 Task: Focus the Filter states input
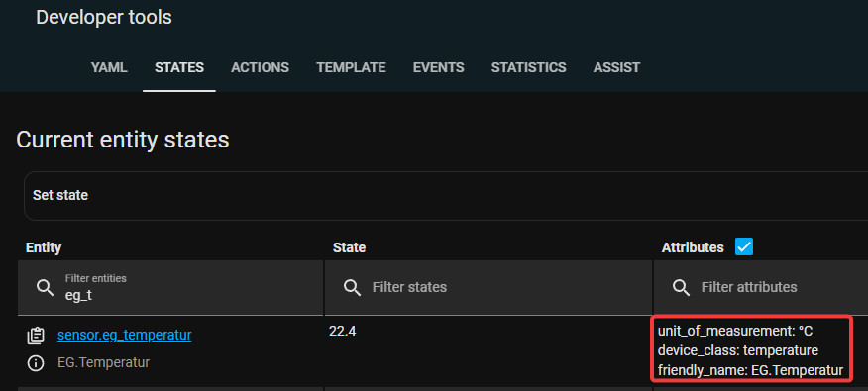pos(488,288)
